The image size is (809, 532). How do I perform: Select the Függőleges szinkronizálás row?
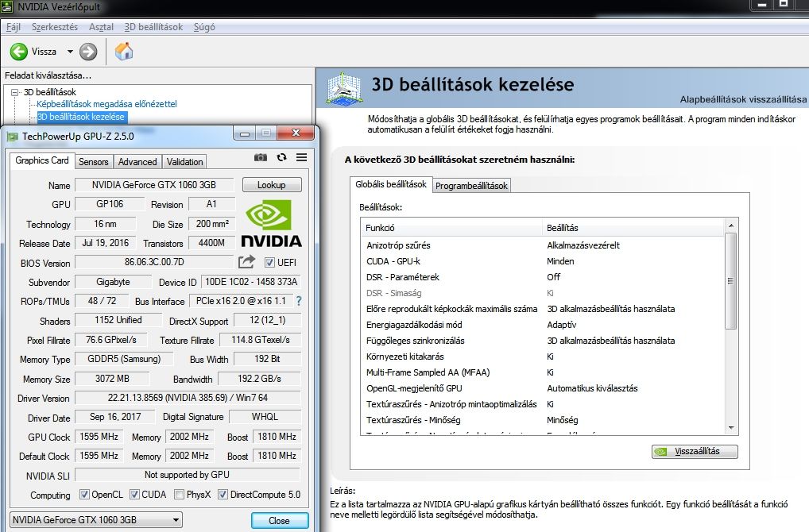(x=544, y=341)
